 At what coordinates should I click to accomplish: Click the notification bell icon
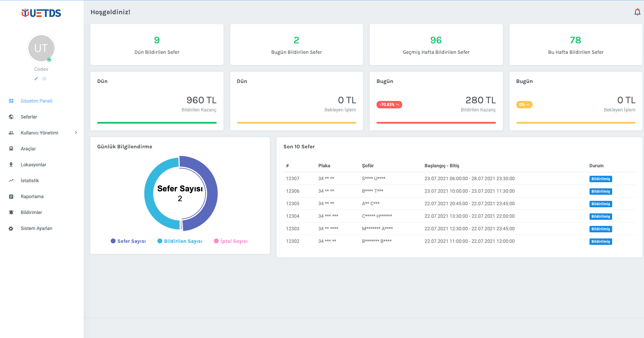click(x=637, y=12)
